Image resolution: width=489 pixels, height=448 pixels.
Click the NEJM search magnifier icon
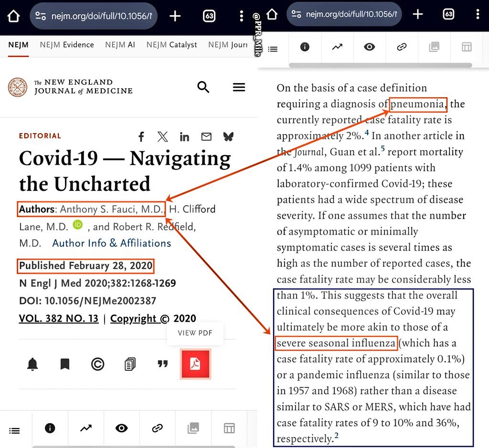tap(203, 87)
